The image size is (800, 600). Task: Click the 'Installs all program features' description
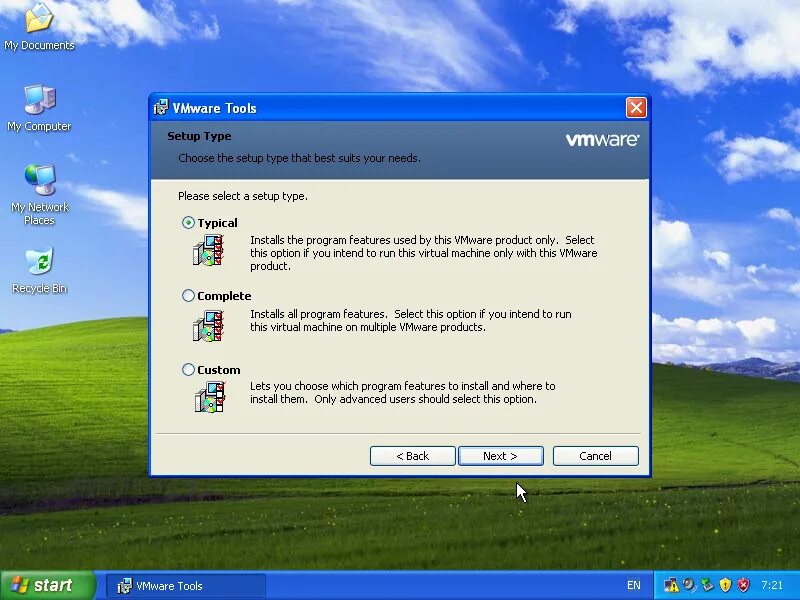411,320
